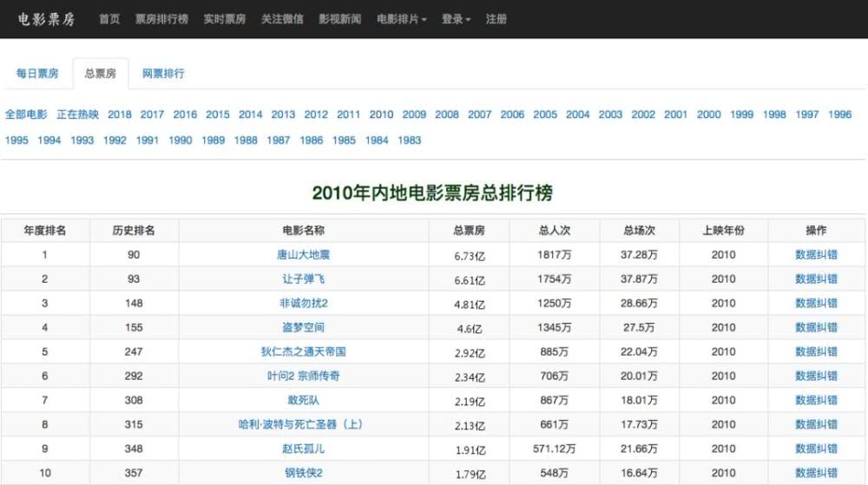Click 数据纠错 for 钢铁侠2

tap(816, 473)
